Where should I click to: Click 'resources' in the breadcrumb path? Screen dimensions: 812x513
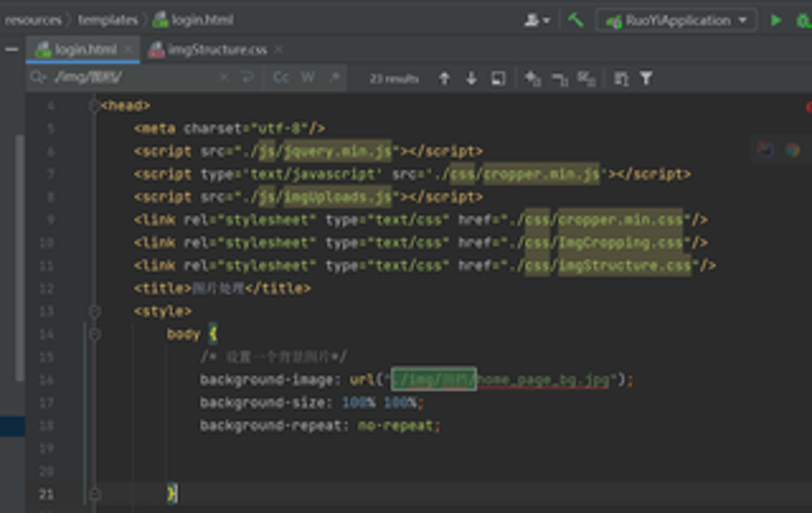pyautogui.click(x=33, y=20)
